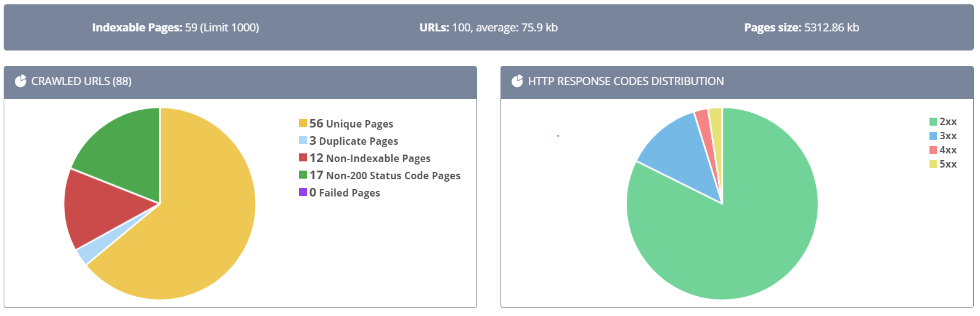This screenshot has height=316, width=980.
Task: Click the pie icon beside HTTP Response Codes
Action: click(x=517, y=81)
